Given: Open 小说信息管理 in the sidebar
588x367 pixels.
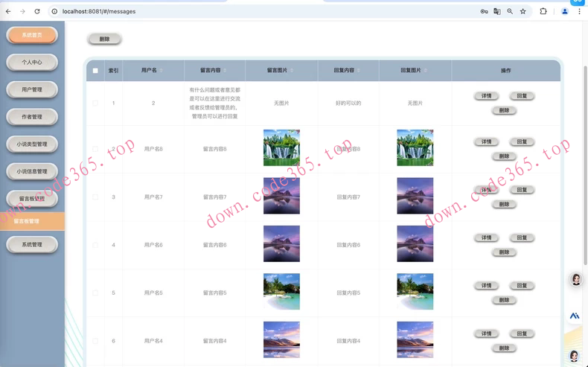Looking at the screenshot, I should pos(32,171).
